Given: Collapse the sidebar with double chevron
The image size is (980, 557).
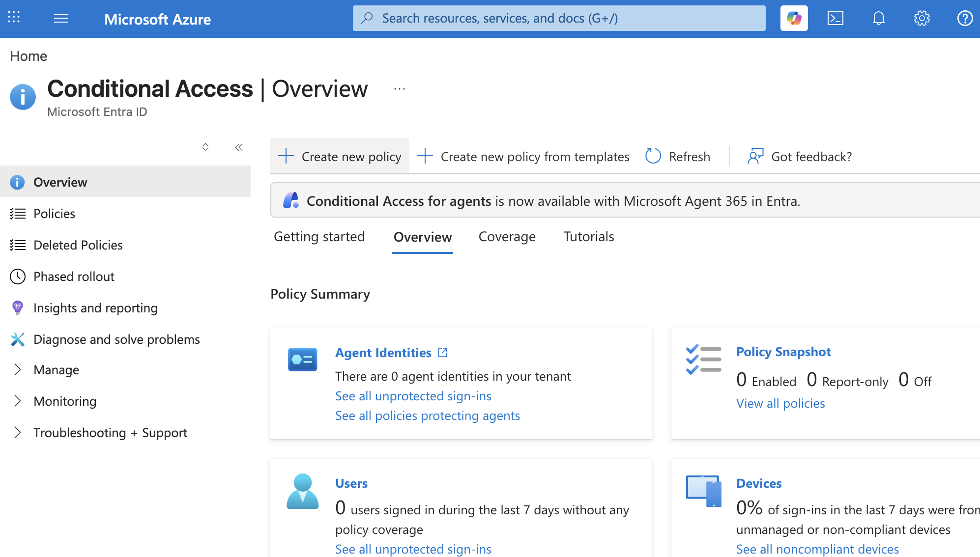Looking at the screenshot, I should 239,147.
